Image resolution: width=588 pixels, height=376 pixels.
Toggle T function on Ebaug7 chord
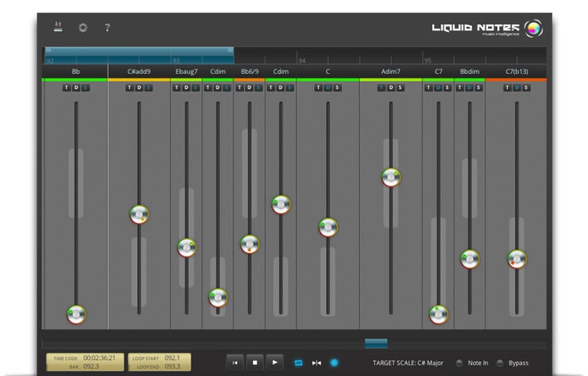coord(177,88)
